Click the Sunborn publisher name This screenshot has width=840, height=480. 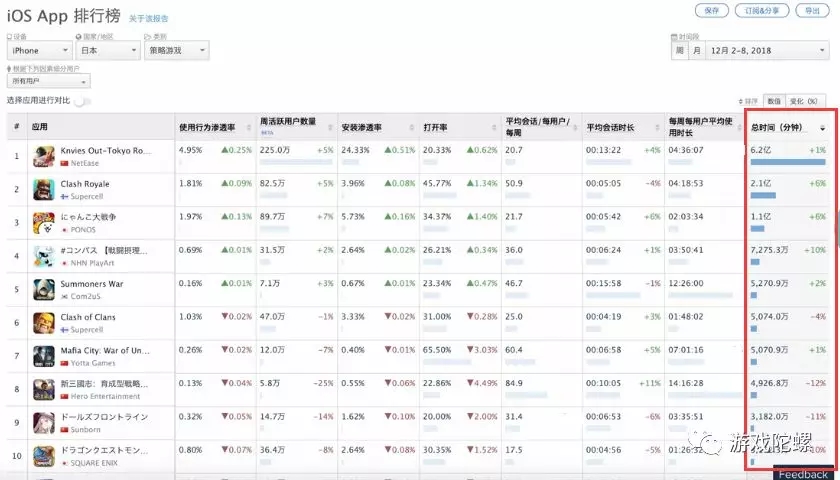pyautogui.click(x=85, y=430)
